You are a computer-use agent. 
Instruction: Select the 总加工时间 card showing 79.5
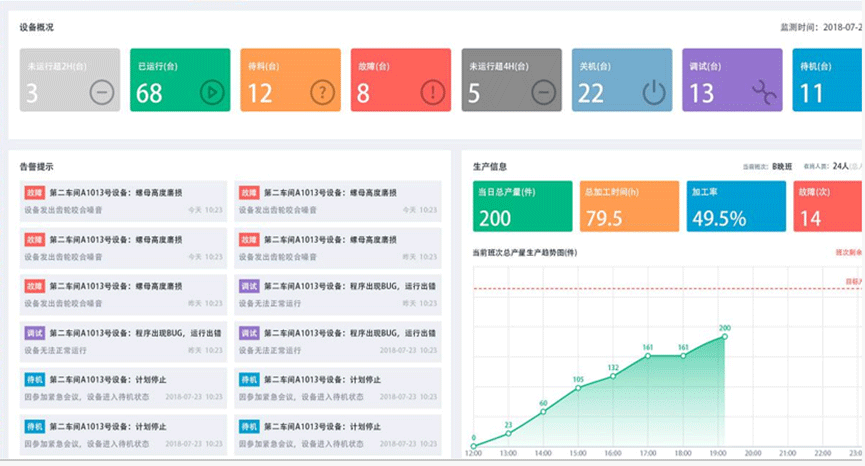click(x=628, y=206)
